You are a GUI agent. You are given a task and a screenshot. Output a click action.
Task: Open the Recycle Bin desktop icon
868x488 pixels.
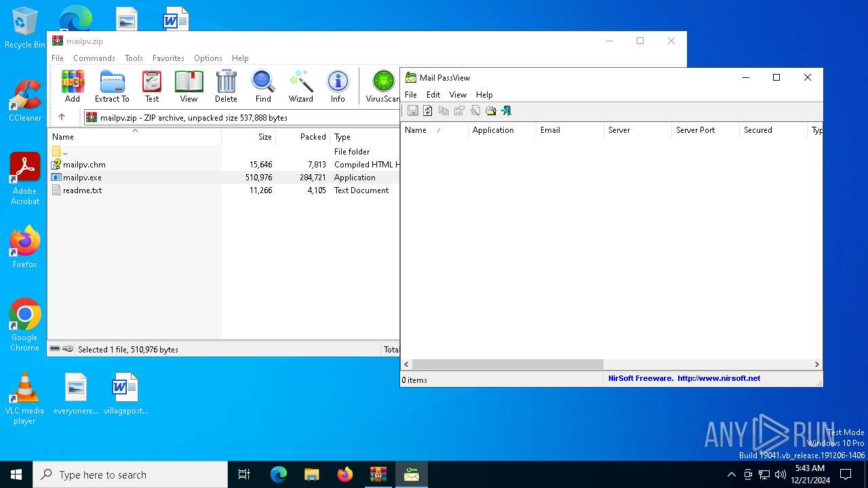(25, 28)
